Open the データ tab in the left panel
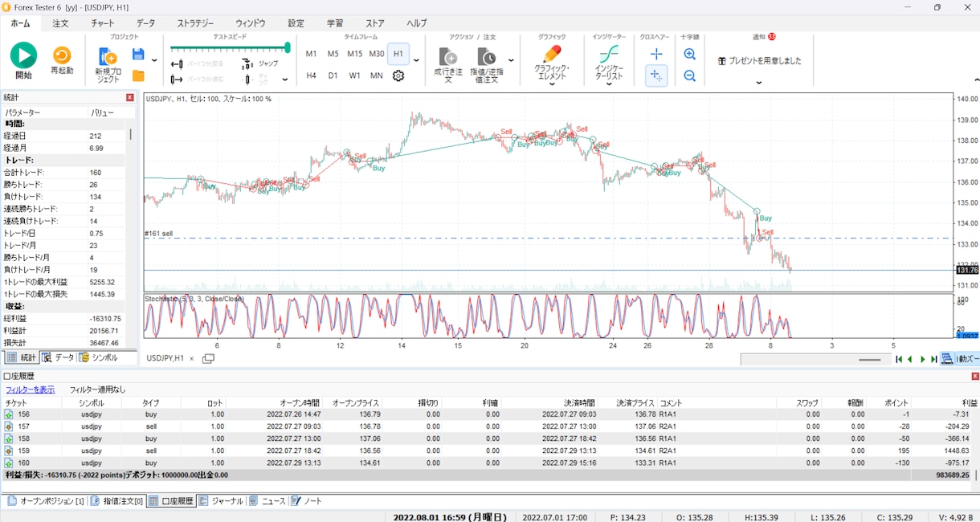 [58, 357]
